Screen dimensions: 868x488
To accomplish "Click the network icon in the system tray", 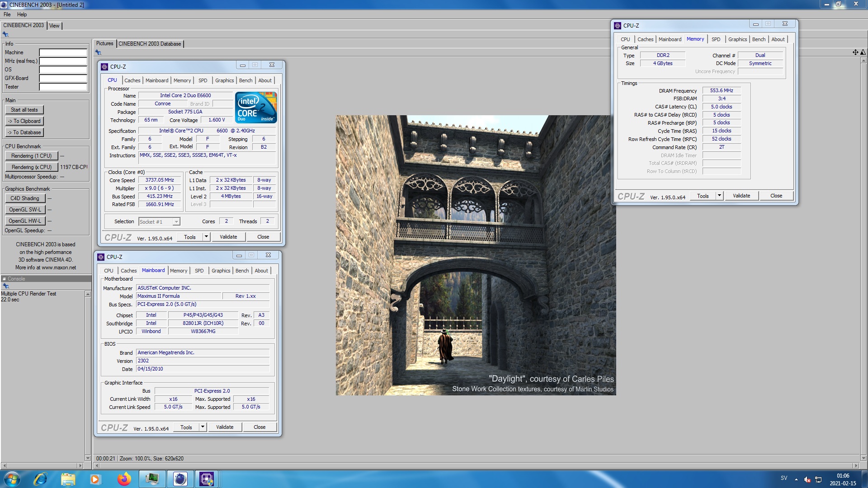I will [x=818, y=479].
